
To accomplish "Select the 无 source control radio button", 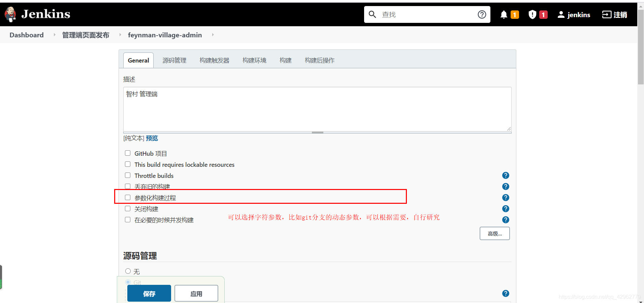I will tap(128, 271).
